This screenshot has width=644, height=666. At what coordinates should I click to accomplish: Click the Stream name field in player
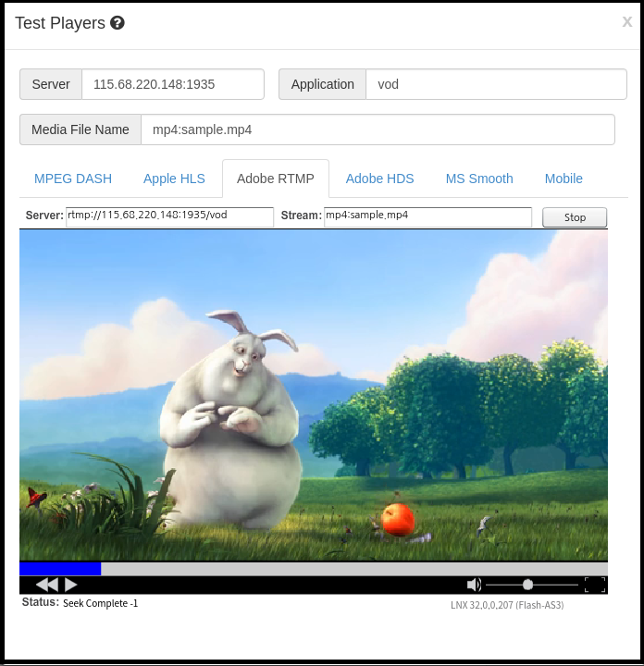[427, 216]
